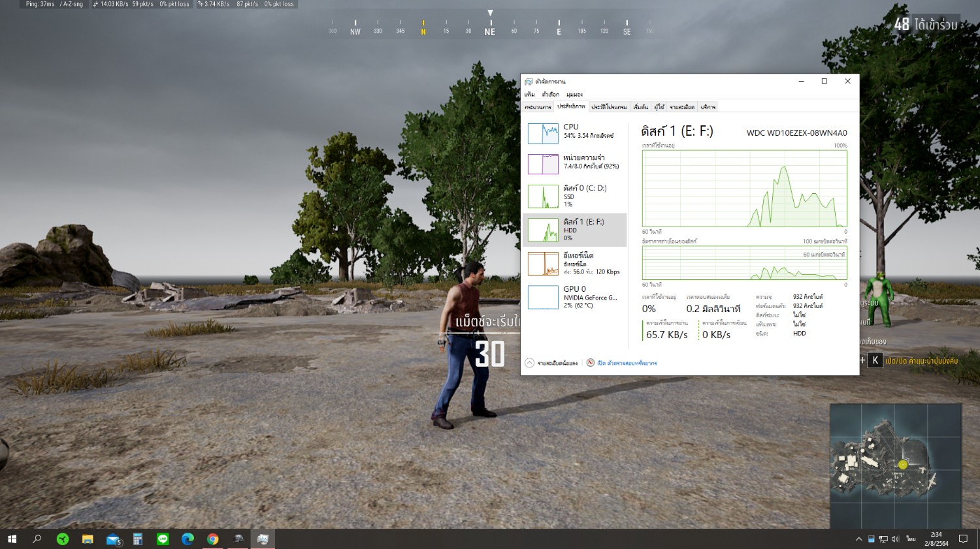The width and height of the screenshot is (980, 549).
Task: Select the memory 7.4/8.0 (92%) item
Action: 574,164
